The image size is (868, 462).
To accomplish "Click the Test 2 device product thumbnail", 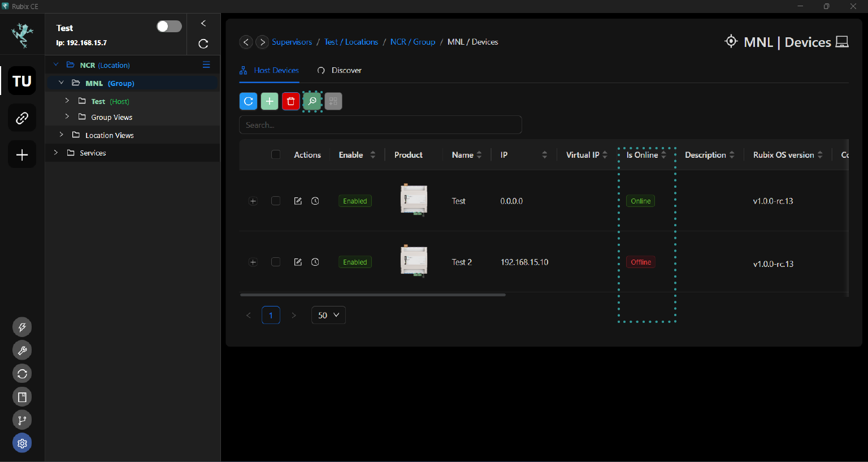I will [414, 261].
